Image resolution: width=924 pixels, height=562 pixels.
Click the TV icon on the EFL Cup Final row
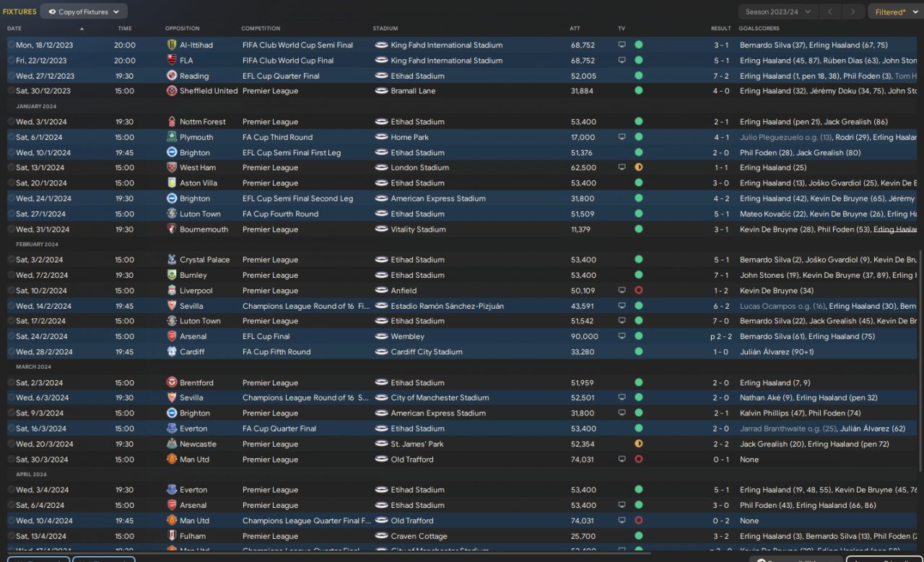pos(622,336)
